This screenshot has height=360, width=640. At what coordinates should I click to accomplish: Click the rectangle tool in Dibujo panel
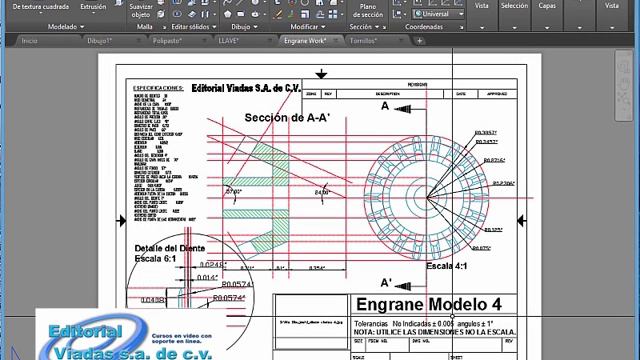(241, 14)
